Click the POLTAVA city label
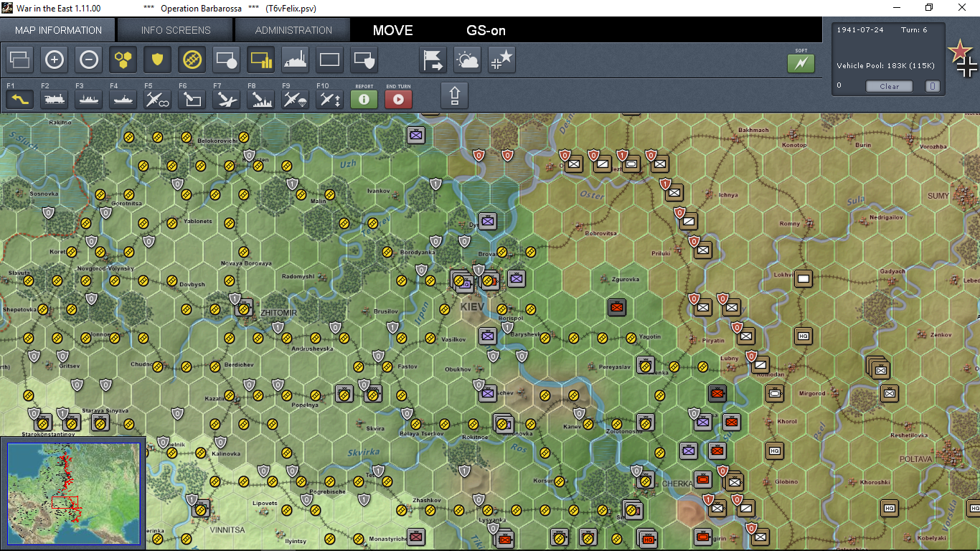 click(915, 458)
